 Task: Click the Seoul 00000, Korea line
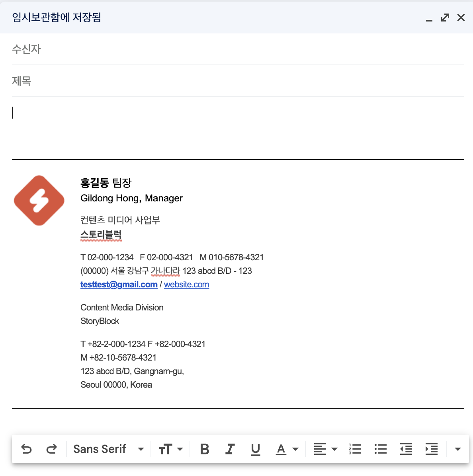(116, 385)
